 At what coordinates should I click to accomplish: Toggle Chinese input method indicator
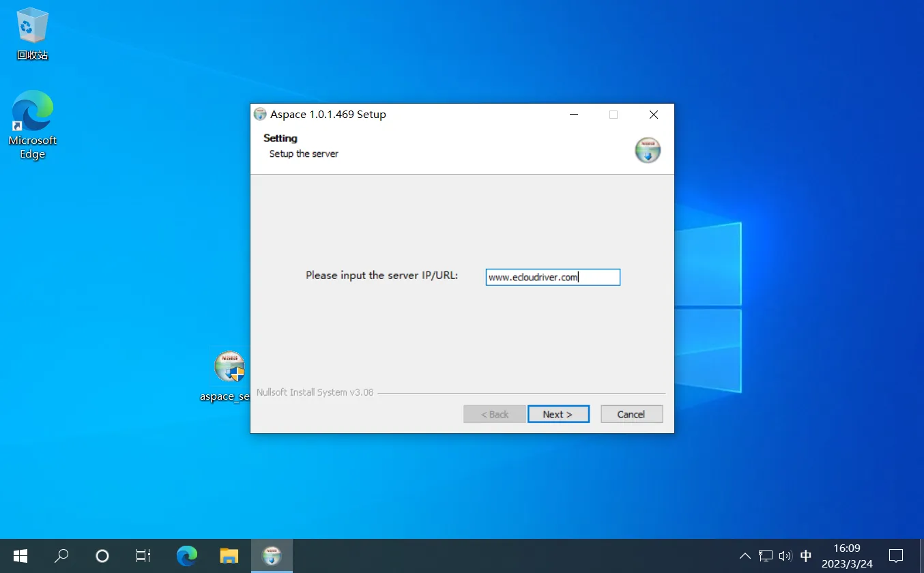806,556
